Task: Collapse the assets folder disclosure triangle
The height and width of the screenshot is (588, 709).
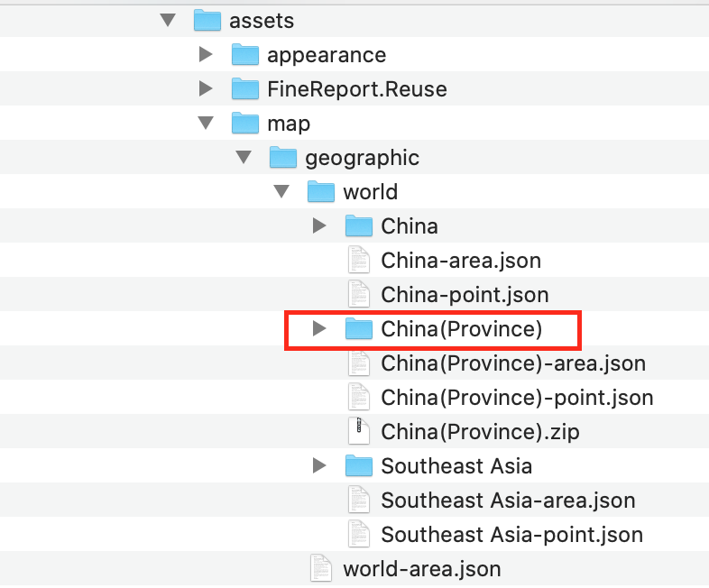Action: pyautogui.click(x=168, y=20)
